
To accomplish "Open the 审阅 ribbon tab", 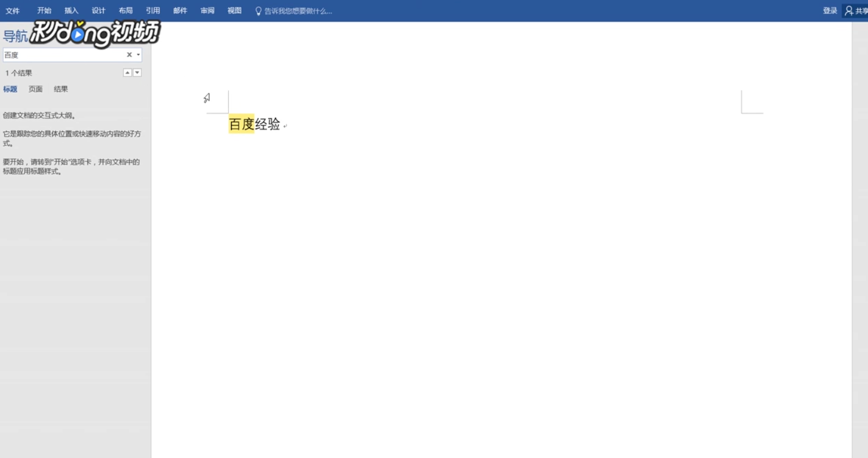I will click(207, 11).
